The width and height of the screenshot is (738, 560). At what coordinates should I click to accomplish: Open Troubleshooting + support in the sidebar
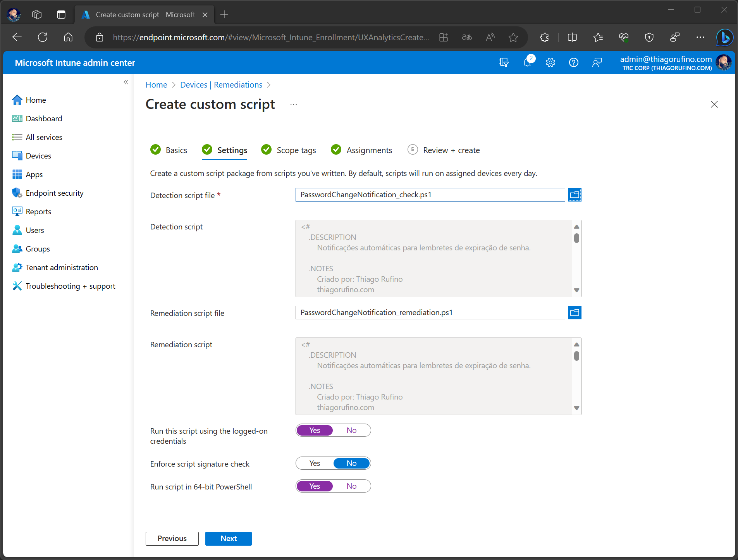[71, 286]
